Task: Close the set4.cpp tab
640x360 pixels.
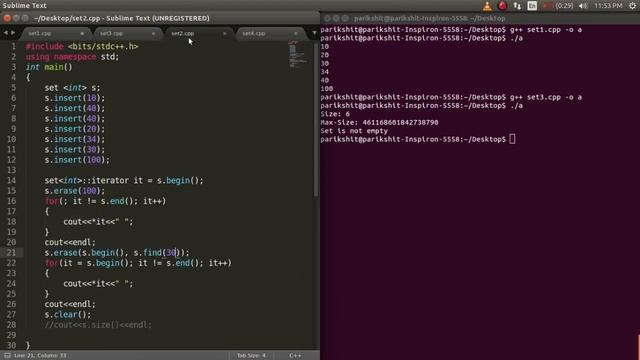Action: pos(296,33)
